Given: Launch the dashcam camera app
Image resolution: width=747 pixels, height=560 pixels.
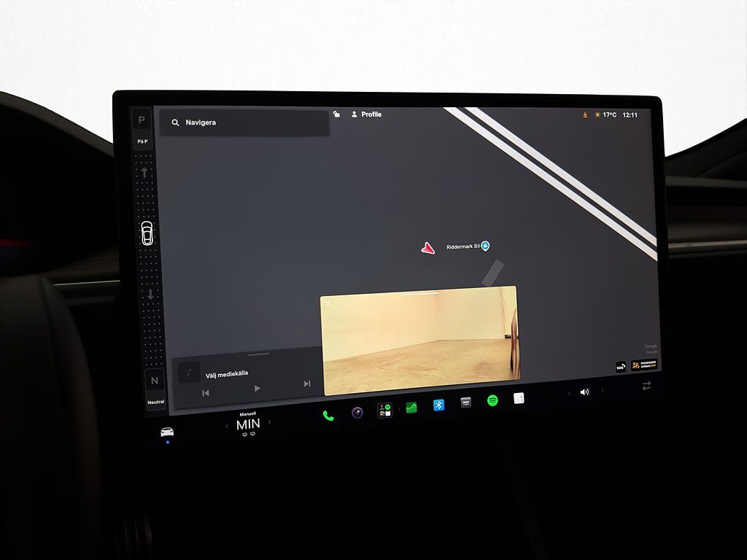Looking at the screenshot, I should click(357, 413).
